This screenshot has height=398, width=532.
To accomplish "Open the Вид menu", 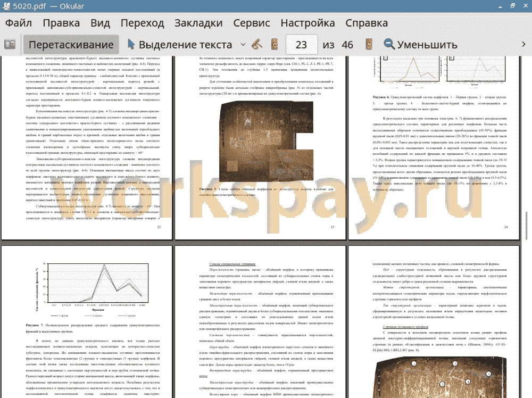I will [x=101, y=23].
